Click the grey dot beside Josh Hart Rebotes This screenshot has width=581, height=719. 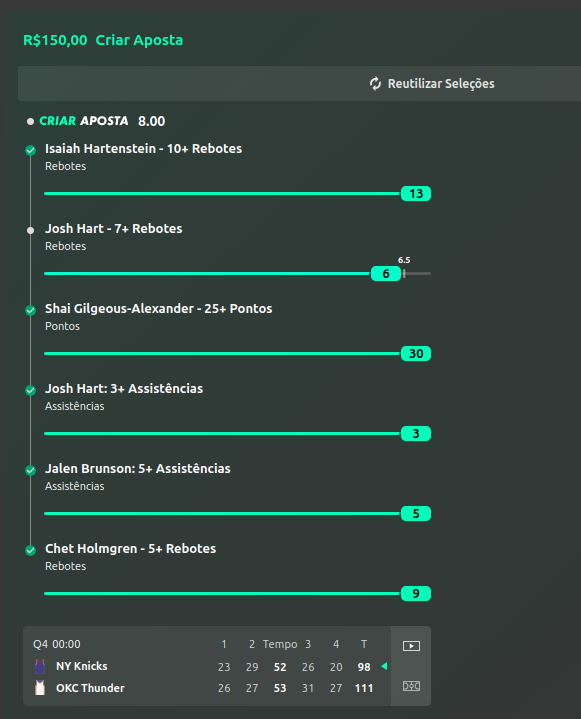point(31,230)
